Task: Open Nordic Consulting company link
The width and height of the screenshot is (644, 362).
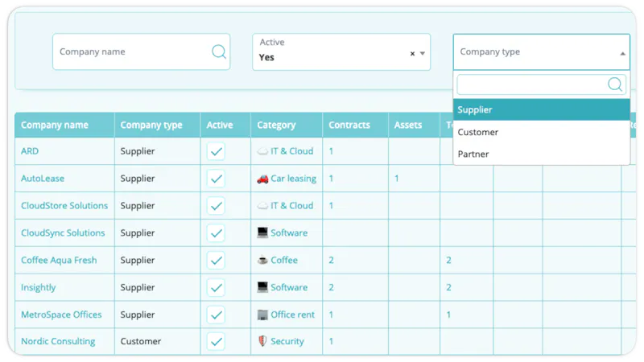Action: [58, 341]
